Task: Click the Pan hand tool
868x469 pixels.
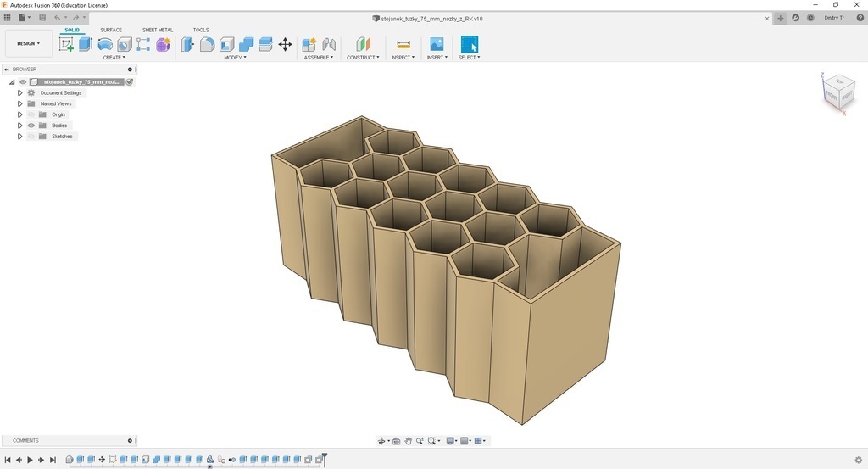Action: pyautogui.click(x=408, y=441)
